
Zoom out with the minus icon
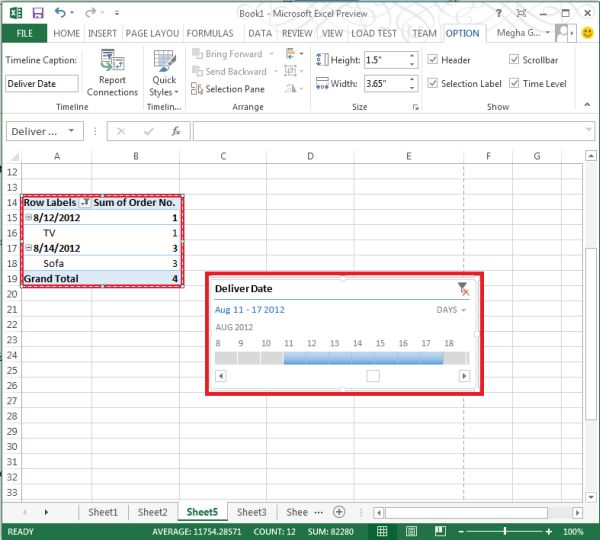pyautogui.click(x=461, y=531)
